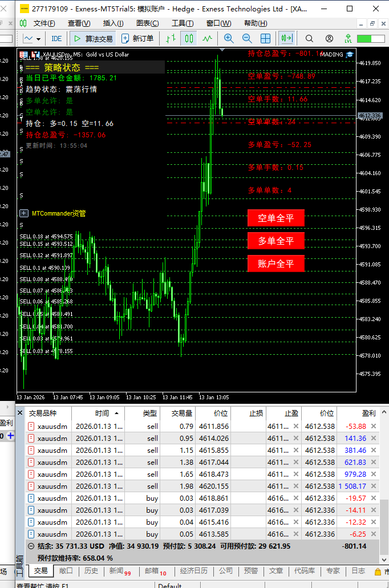Select the sell 1.38 at 4617.044 row icon
This screenshot has height=588, width=389.
(31, 462)
